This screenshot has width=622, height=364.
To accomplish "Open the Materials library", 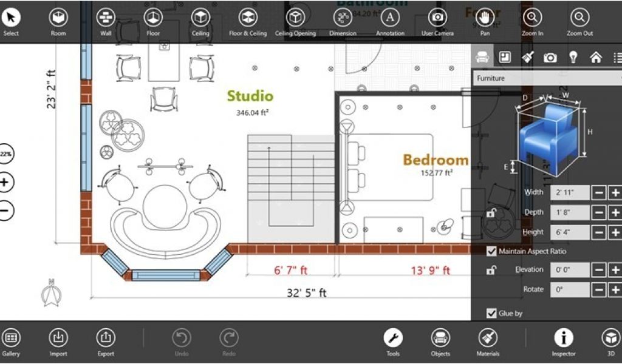I will coord(488,339).
